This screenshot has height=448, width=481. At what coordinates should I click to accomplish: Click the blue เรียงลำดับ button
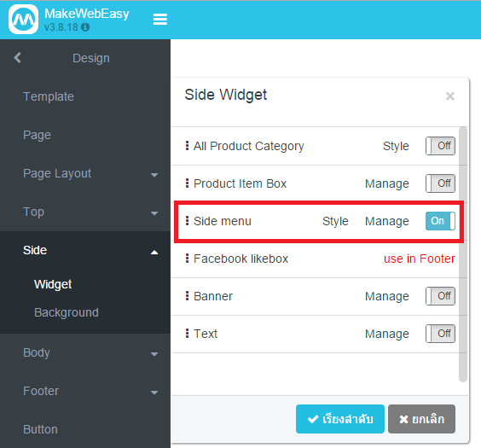pos(340,419)
